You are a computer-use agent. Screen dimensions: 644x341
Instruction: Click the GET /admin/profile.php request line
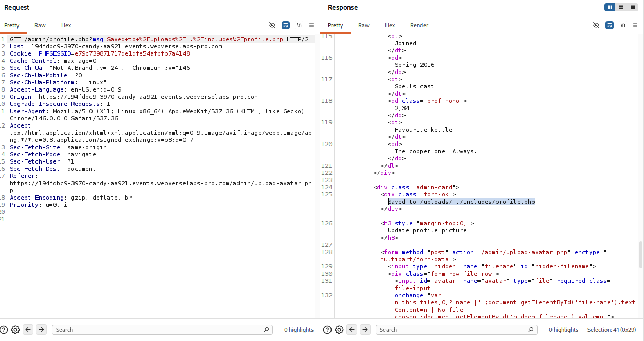pos(159,39)
